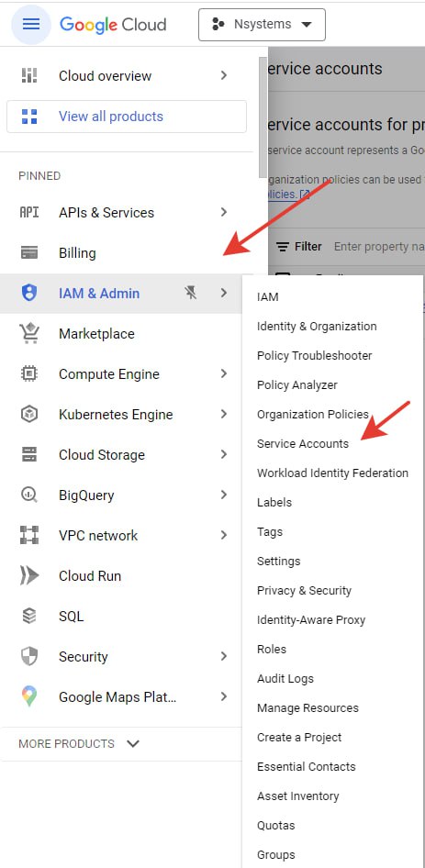Click the Google Cloud logo link
The image size is (425, 868).
click(x=113, y=25)
